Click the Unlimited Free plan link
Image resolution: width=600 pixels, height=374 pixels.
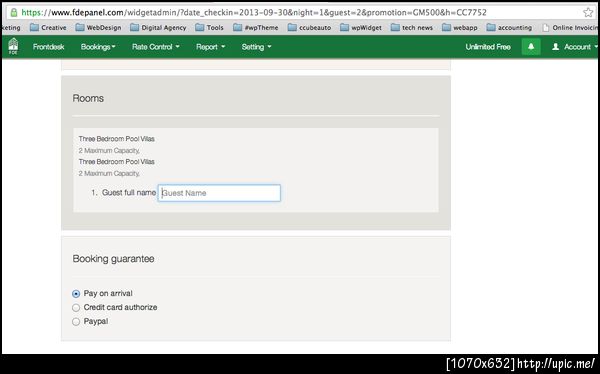pos(488,47)
